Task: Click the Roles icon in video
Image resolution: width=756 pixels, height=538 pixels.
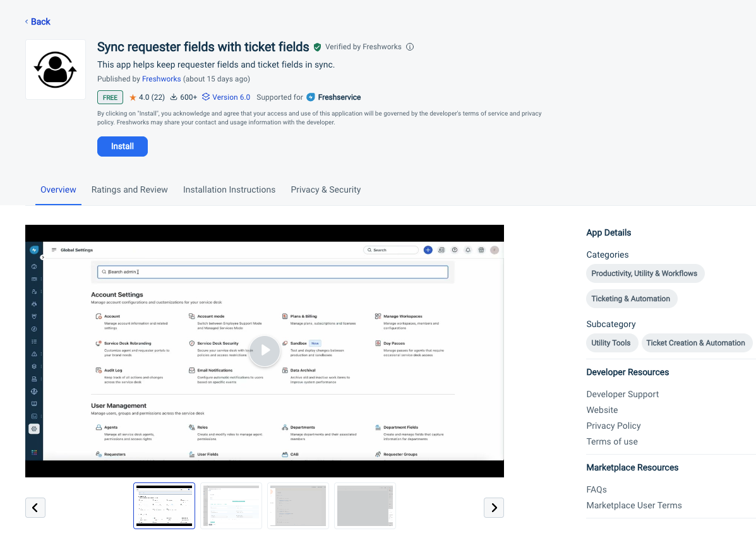Action: [191, 427]
